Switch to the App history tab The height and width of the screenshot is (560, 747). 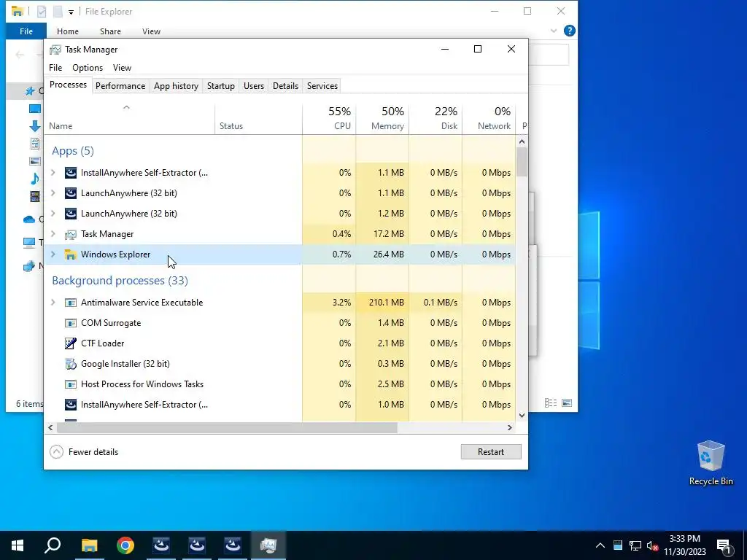pos(176,86)
